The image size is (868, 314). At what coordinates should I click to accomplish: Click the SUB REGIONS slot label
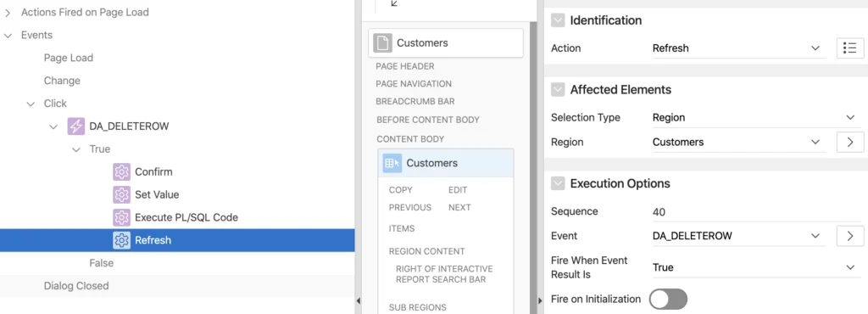pyautogui.click(x=417, y=308)
